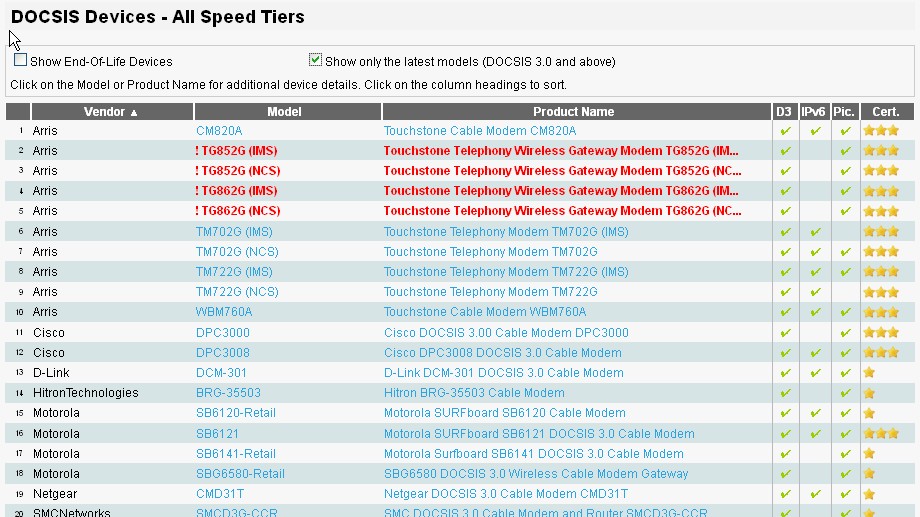Click the single-star rating in BRG-35503 row
This screenshot has width=920, height=517.
[870, 393]
